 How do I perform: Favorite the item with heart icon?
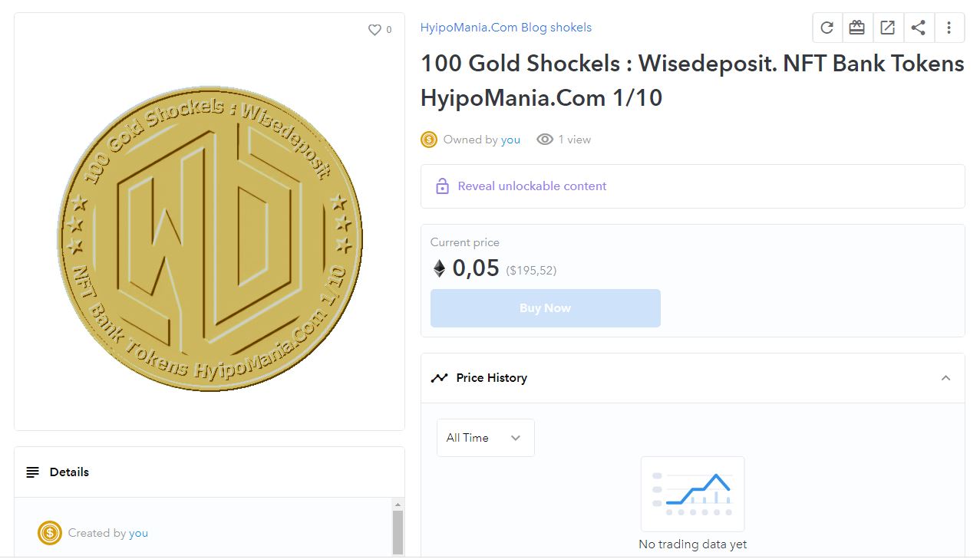pos(375,30)
